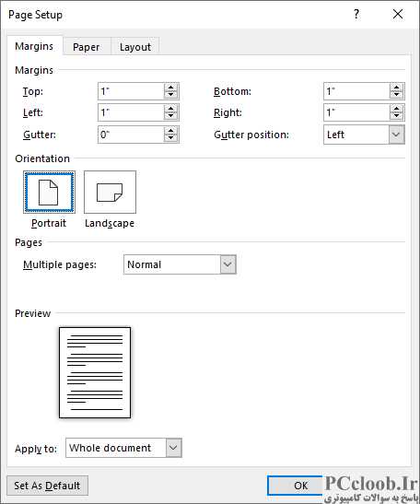
Task: Switch to the Layout tab
Action: tap(135, 47)
